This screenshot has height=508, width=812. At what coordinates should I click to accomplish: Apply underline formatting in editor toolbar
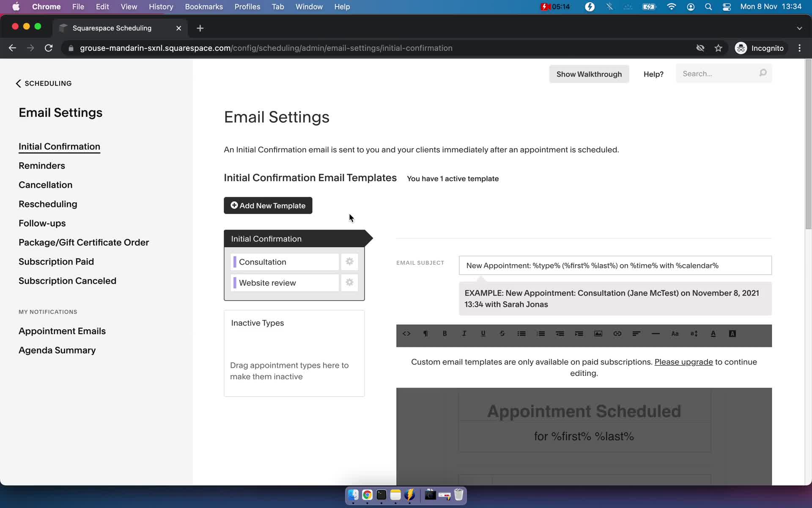[483, 334]
